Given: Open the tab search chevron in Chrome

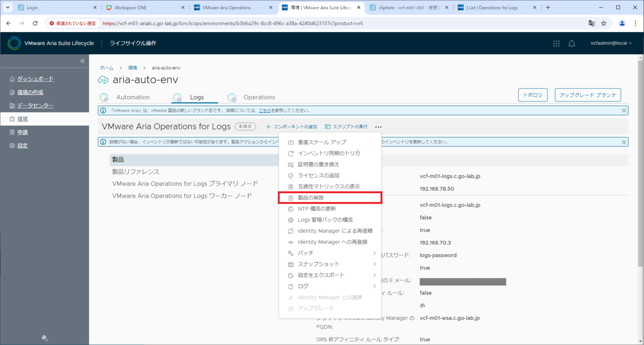Looking at the screenshot, I should point(8,8).
